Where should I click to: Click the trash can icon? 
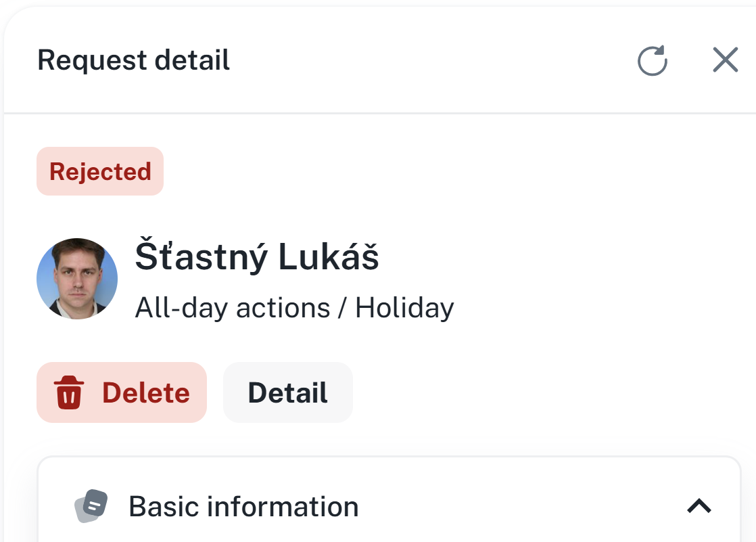click(68, 393)
